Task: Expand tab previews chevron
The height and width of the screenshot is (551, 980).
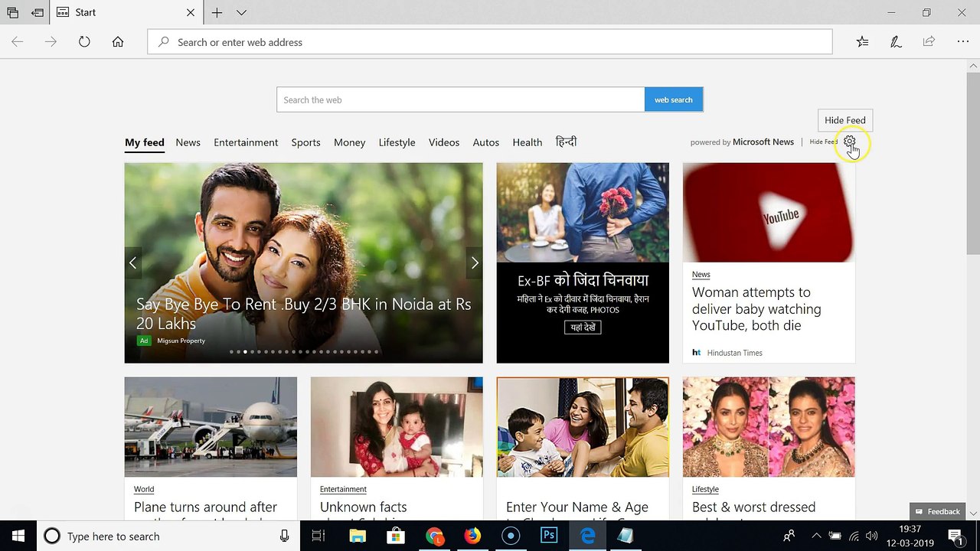Action: 241,13
